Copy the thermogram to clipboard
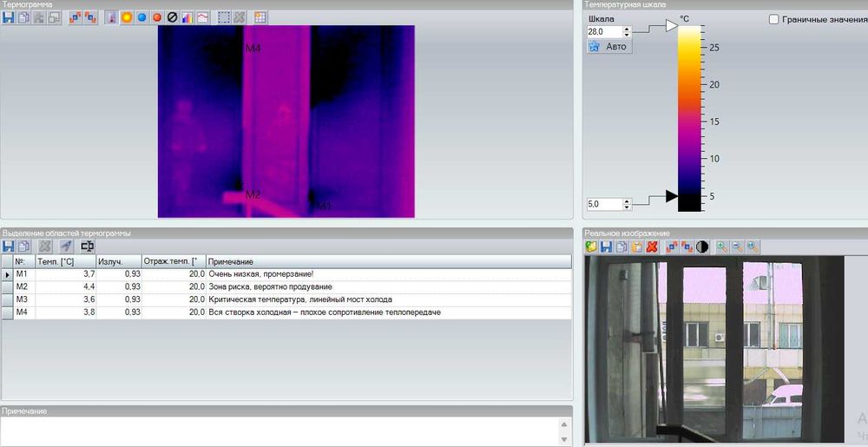 (23, 17)
